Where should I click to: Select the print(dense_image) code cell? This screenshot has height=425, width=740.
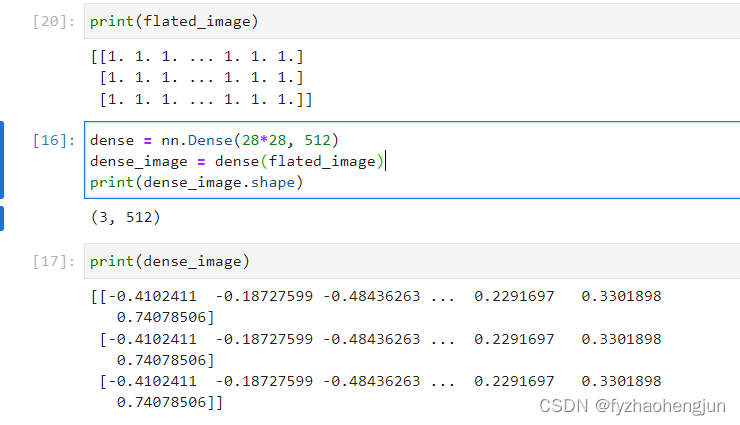point(412,261)
